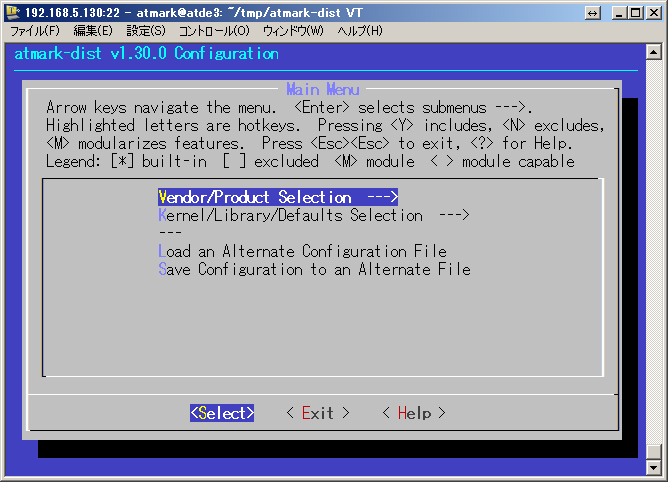The image size is (668, 482).
Task: Click the atmark-dist v1.30.0 Configuration heading
Action: tap(147, 54)
